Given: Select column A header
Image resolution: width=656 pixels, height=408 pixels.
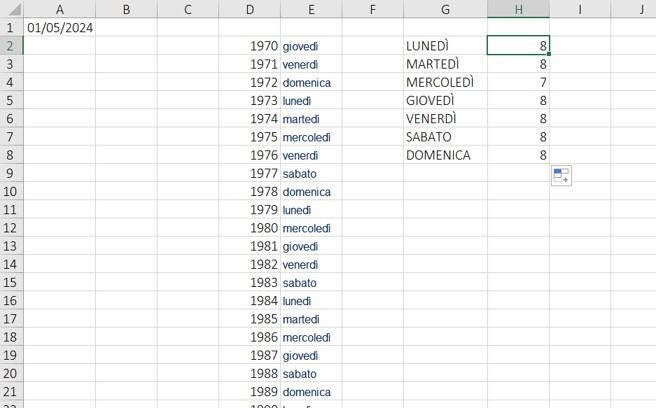Looking at the screenshot, I should pos(59,9).
